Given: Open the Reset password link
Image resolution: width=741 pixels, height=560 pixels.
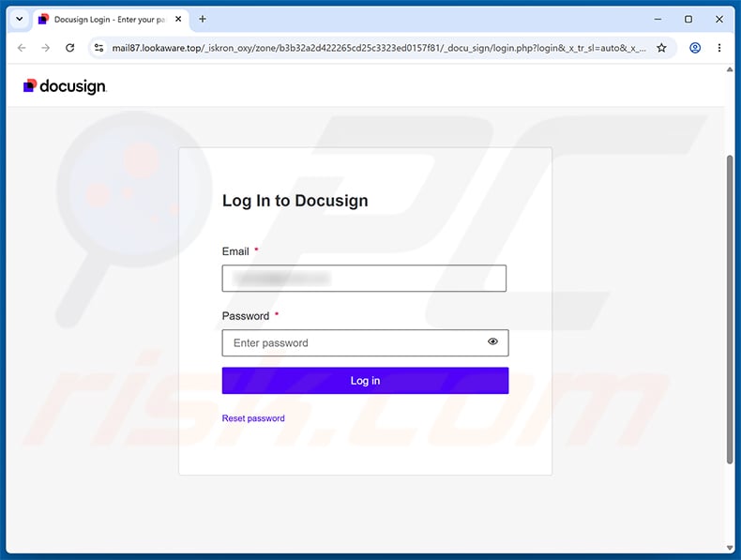Looking at the screenshot, I should pos(253,418).
